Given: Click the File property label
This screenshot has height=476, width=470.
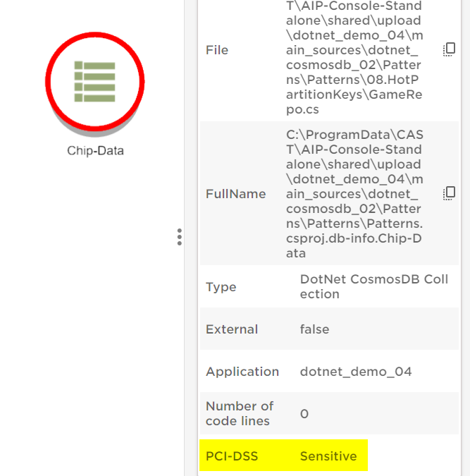Looking at the screenshot, I should click(216, 50).
